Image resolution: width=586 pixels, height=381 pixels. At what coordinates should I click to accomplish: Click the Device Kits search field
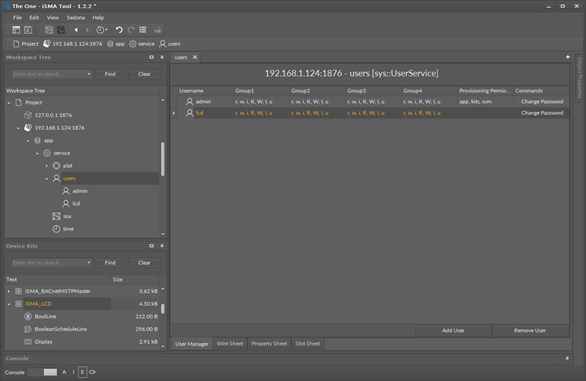click(x=49, y=263)
